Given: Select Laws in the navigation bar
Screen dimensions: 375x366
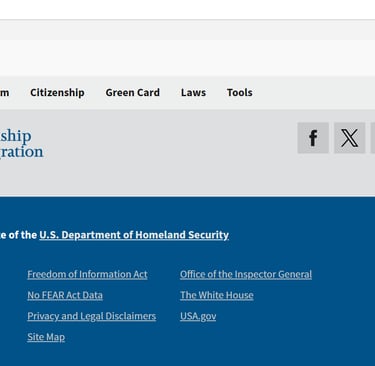Looking at the screenshot, I should 193,92.
